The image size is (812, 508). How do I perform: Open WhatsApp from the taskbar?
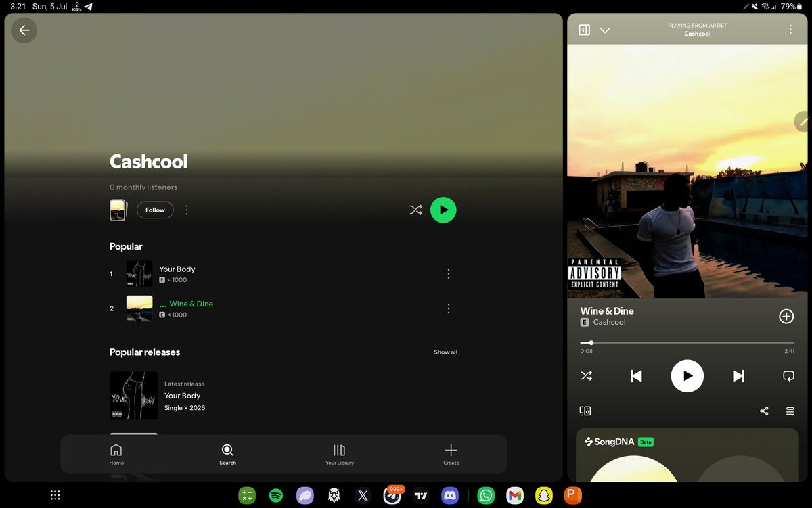coord(486,496)
